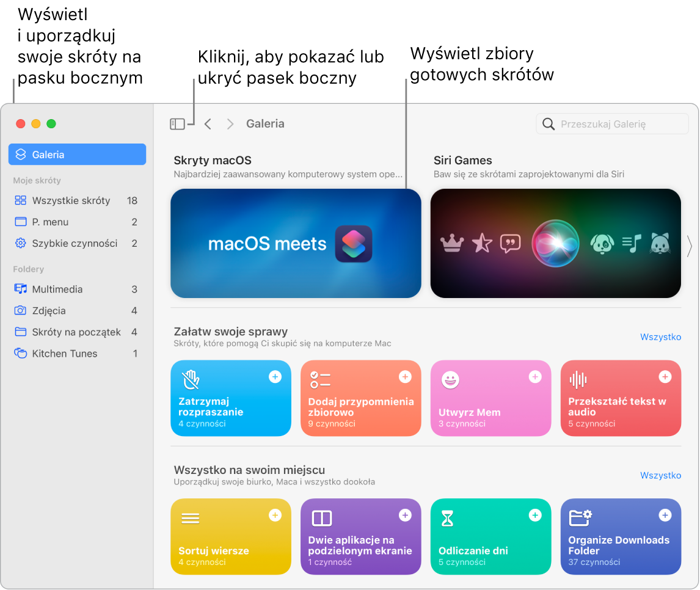700x590 pixels.
Task: Open Szybkie czynności gear item
Action: click(x=75, y=243)
